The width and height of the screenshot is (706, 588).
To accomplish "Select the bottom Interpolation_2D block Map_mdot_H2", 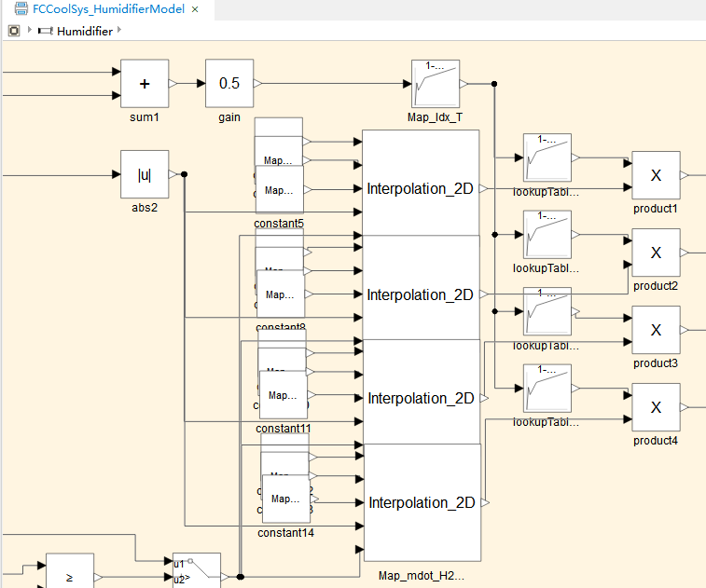I will (x=422, y=502).
